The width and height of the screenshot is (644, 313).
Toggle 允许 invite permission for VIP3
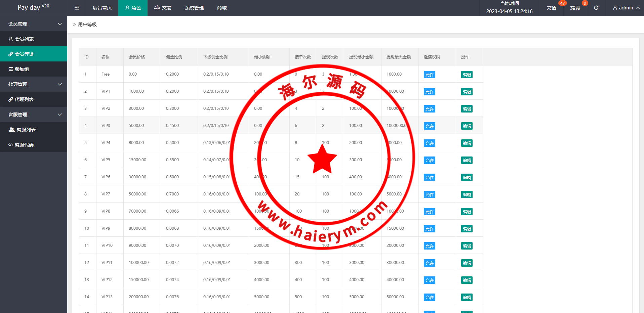pyautogui.click(x=429, y=126)
